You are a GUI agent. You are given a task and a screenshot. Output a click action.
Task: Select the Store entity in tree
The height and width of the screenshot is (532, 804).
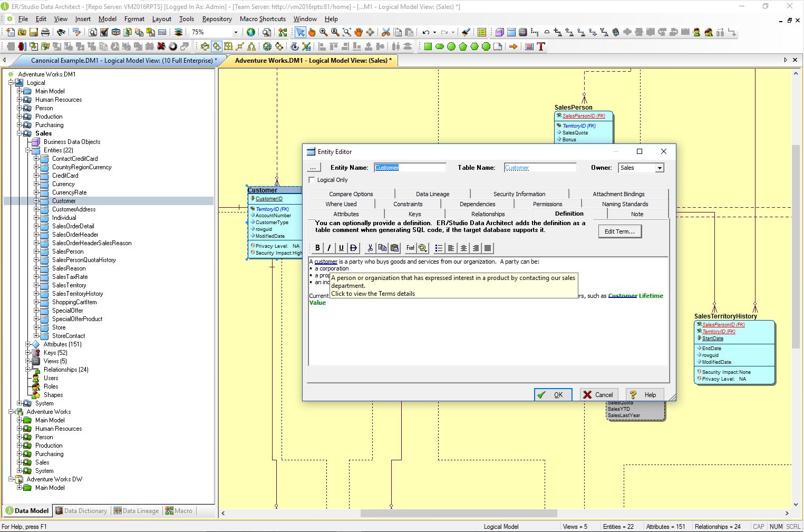(59, 327)
